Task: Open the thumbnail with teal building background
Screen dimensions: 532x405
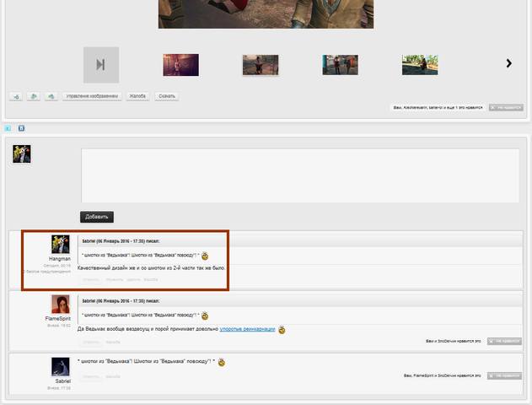Action: 340,65
